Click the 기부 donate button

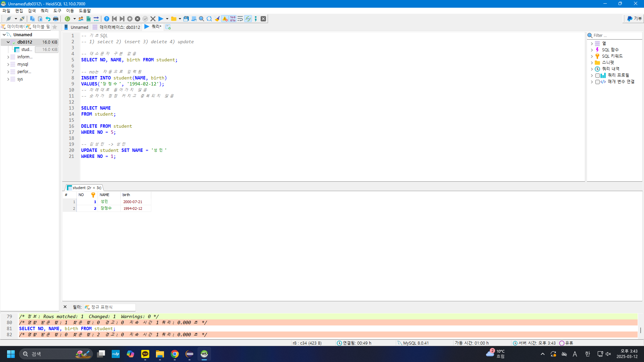tap(634, 19)
